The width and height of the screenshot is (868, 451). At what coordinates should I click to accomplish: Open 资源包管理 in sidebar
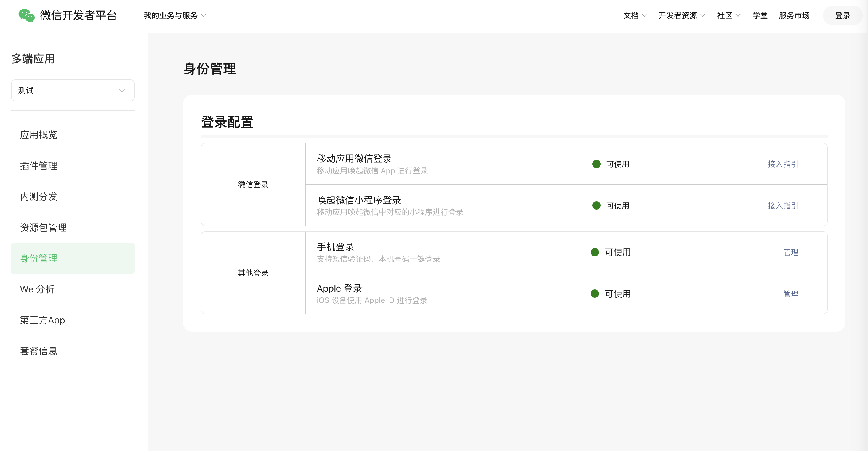73,227
